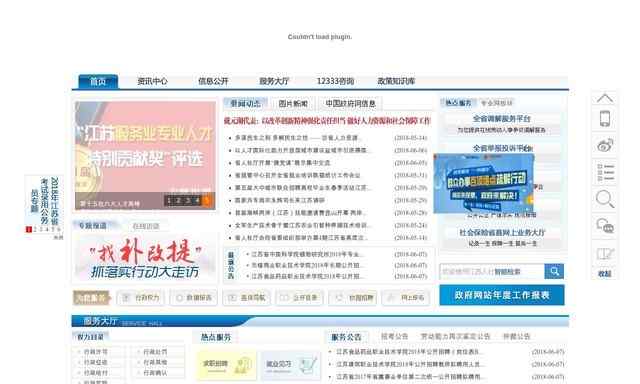
Task: Switch to the 中国政府网信息 news tab
Action: 350,104
